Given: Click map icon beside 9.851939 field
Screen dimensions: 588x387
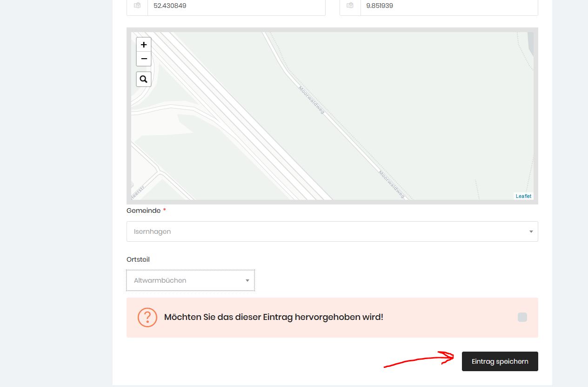Looking at the screenshot, I should 350,6.
